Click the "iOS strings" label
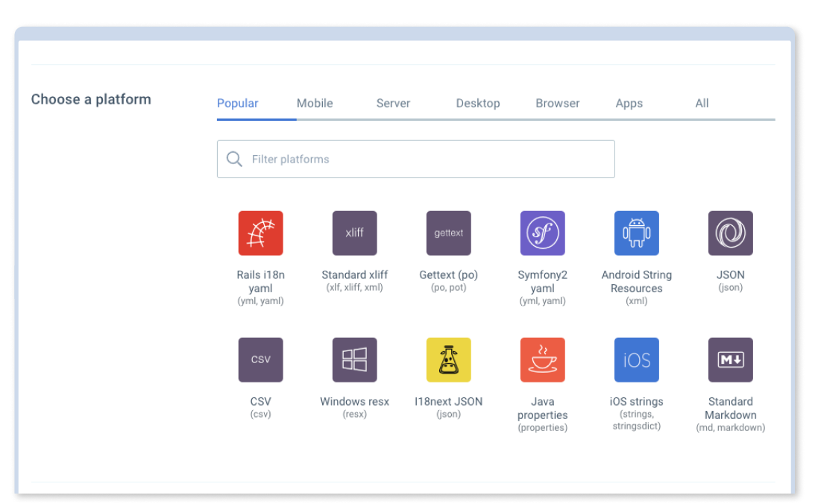This screenshot has width=818, height=504. [x=637, y=402]
